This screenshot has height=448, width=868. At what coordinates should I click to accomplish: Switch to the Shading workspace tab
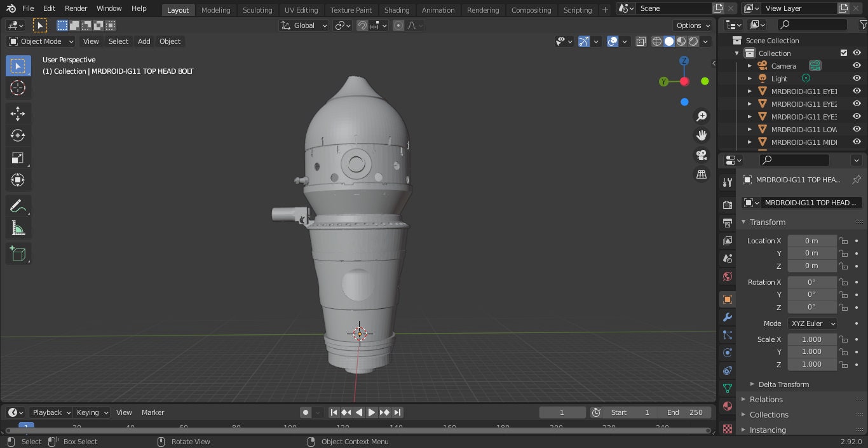(x=397, y=10)
